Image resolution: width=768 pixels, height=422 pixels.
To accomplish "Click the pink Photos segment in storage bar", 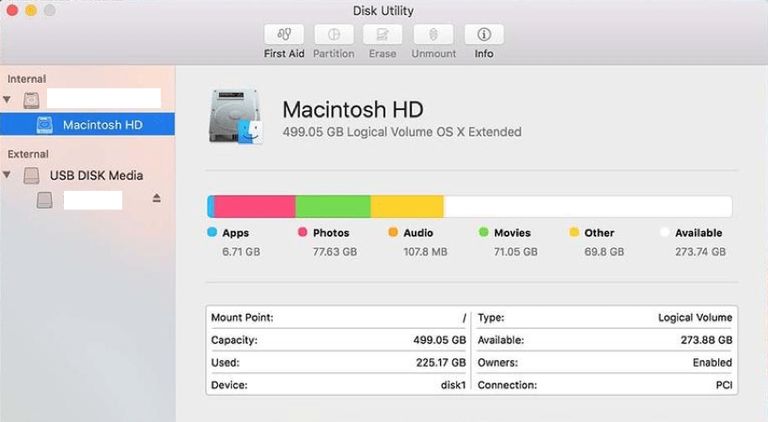I will tap(254, 207).
